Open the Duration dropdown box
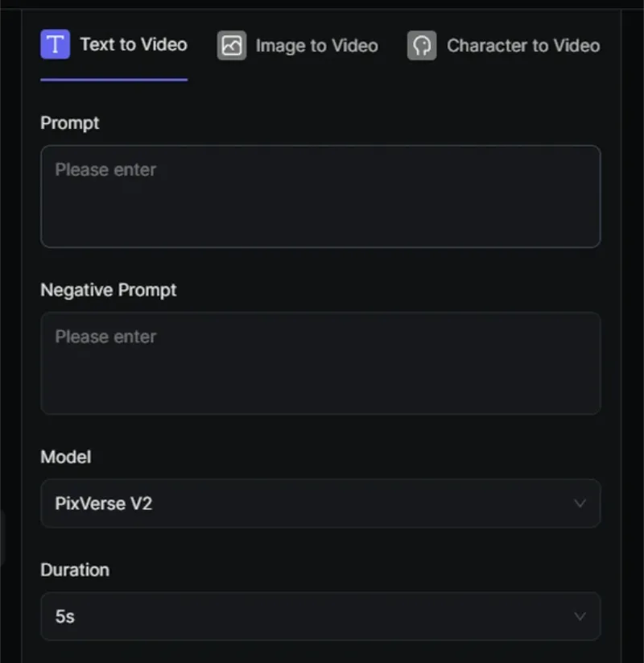 click(320, 616)
